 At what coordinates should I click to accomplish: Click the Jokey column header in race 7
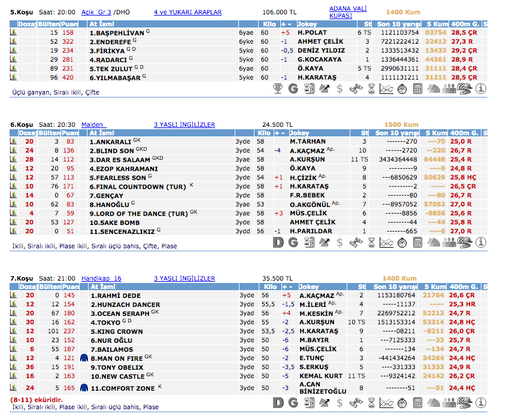[x=310, y=287]
